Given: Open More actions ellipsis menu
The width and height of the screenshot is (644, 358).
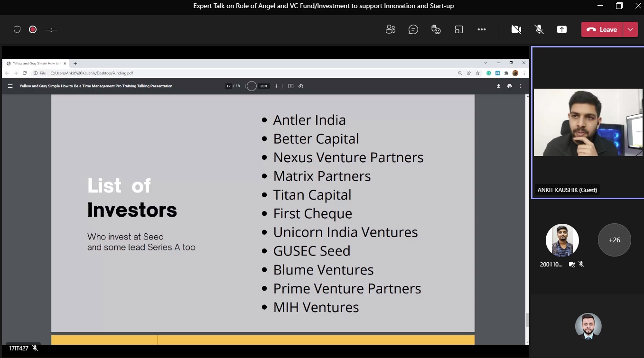Looking at the screenshot, I should [482, 29].
